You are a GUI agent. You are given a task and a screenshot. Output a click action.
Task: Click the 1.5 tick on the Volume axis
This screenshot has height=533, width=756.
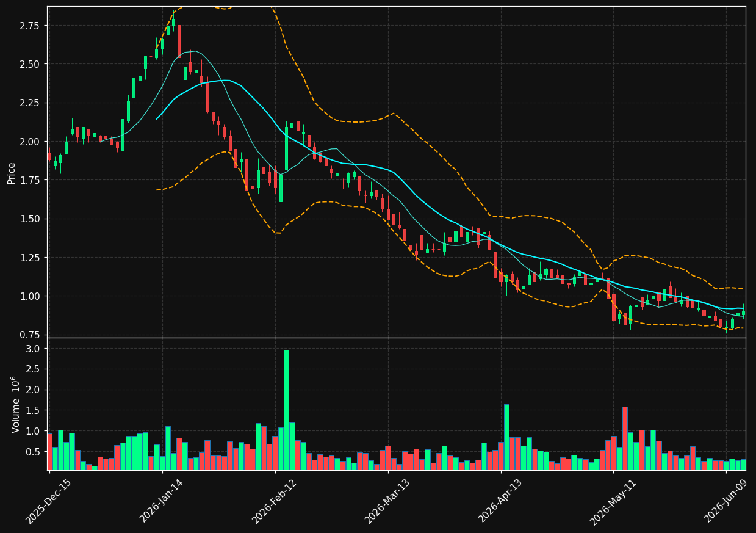click(x=34, y=410)
